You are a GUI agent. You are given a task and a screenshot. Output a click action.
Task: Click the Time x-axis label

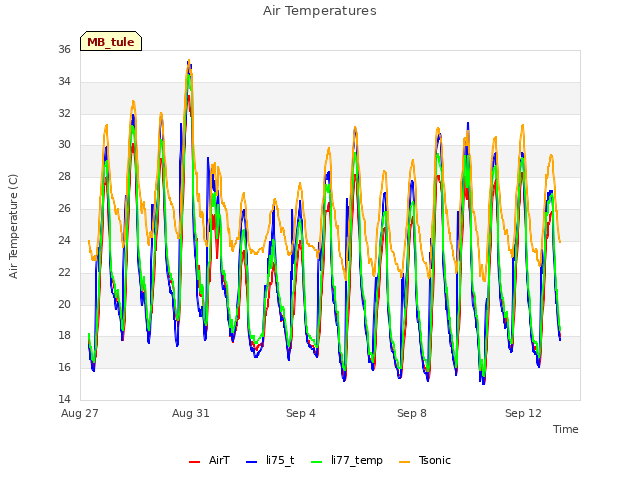pos(566,429)
